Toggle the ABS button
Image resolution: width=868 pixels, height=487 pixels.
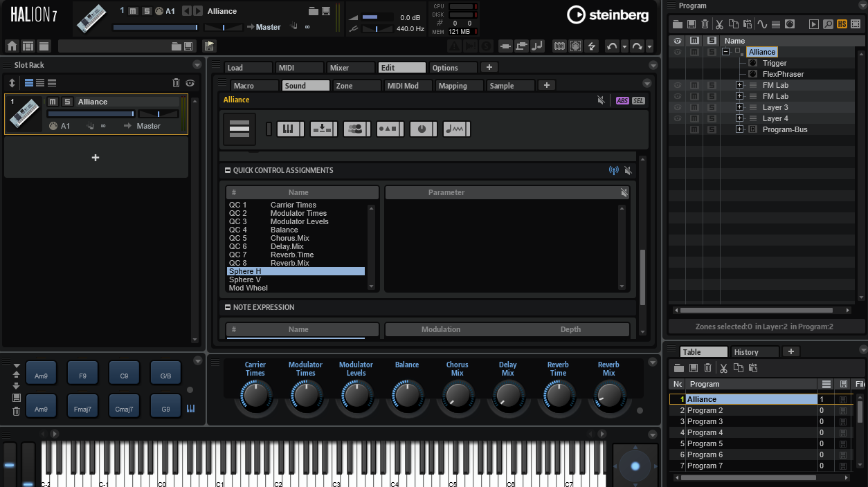[x=622, y=100]
